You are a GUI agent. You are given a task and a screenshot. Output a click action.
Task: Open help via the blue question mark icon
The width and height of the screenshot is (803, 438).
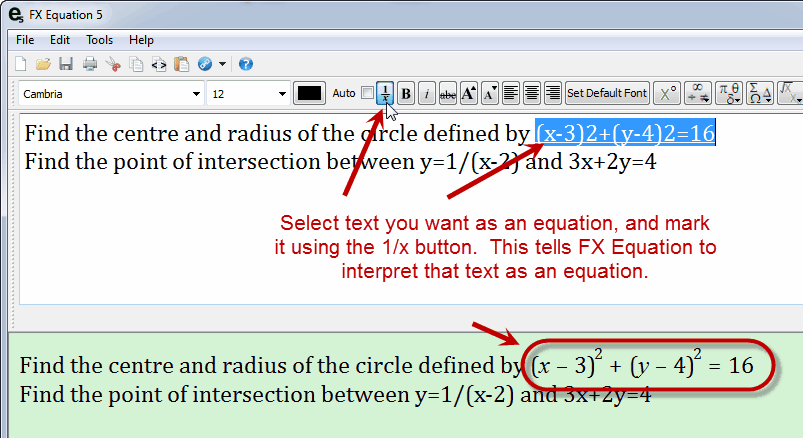(x=246, y=64)
